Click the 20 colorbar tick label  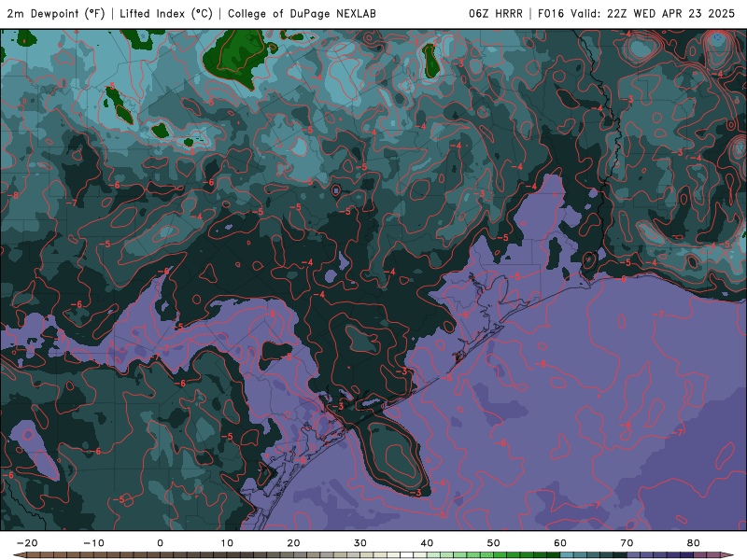tap(293, 543)
